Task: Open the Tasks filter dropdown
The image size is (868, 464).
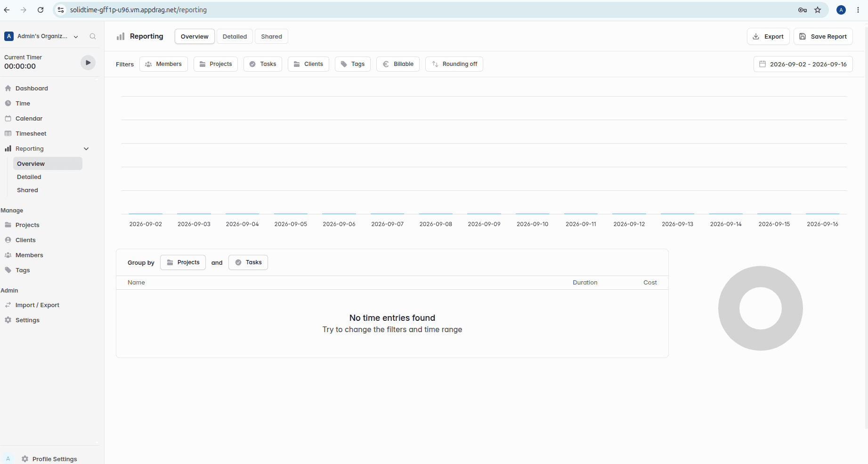Action: [263, 64]
